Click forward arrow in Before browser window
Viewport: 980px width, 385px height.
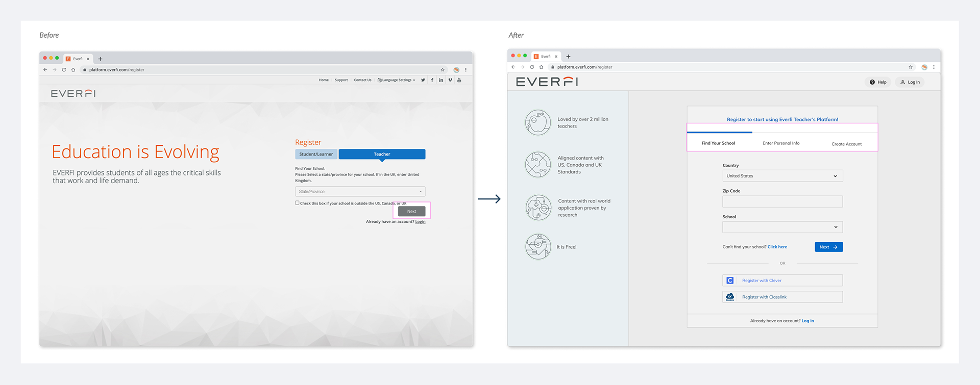(x=55, y=70)
